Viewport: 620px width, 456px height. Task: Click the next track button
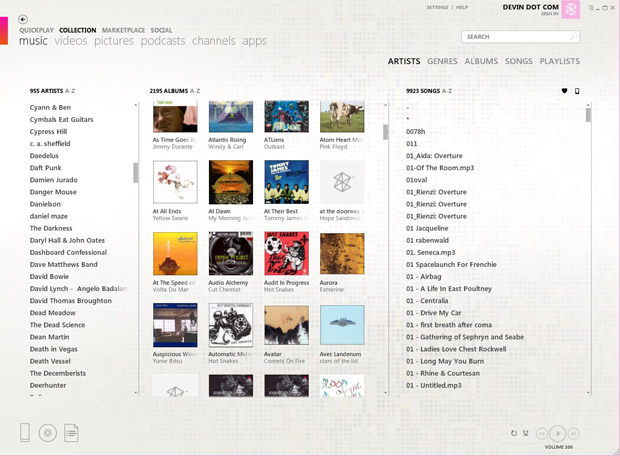click(574, 434)
